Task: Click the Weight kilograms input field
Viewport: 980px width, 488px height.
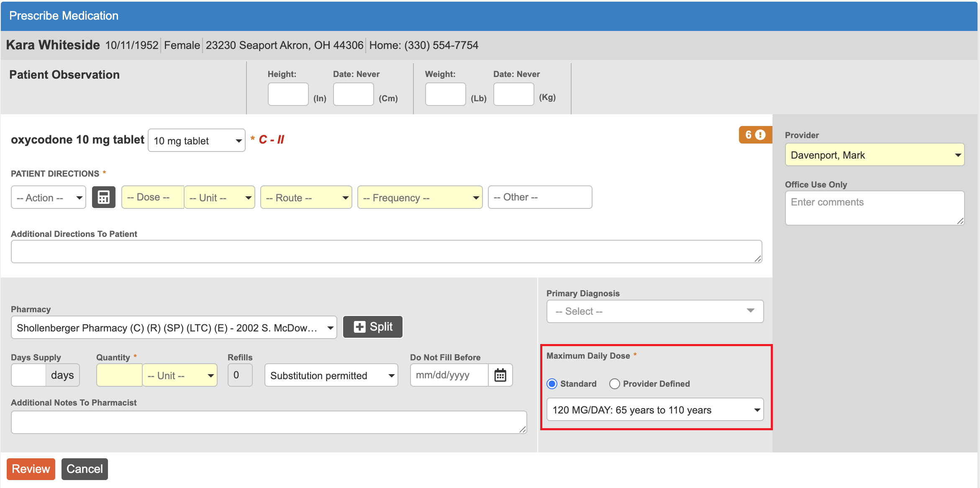Action: [514, 94]
